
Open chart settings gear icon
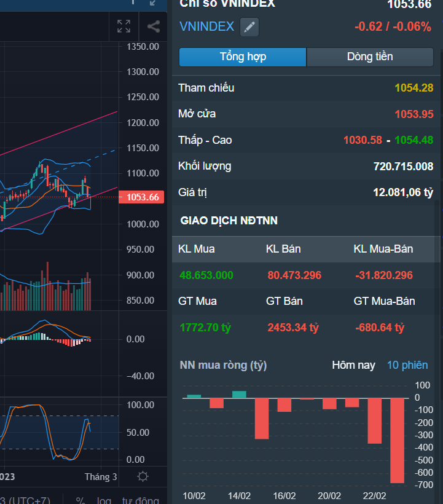(143, 476)
